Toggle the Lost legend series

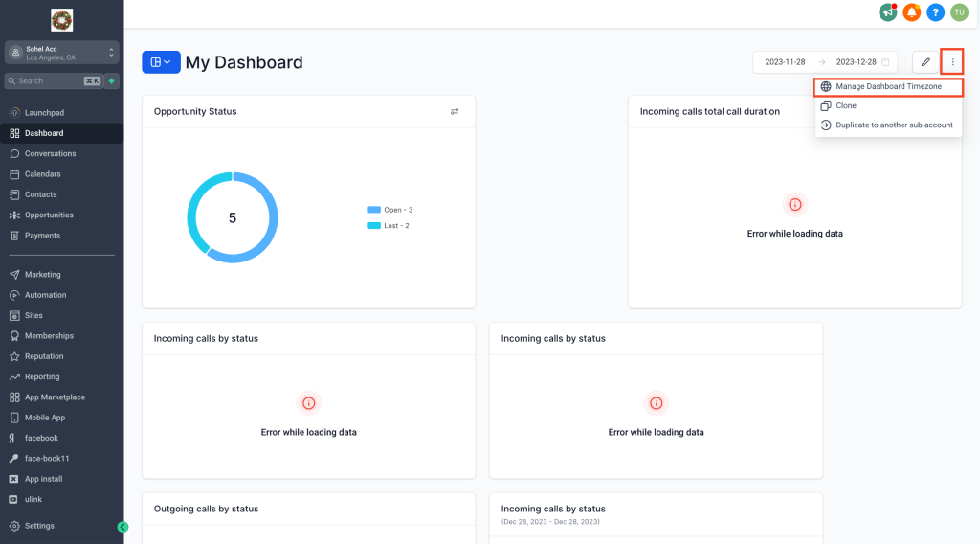(x=389, y=225)
